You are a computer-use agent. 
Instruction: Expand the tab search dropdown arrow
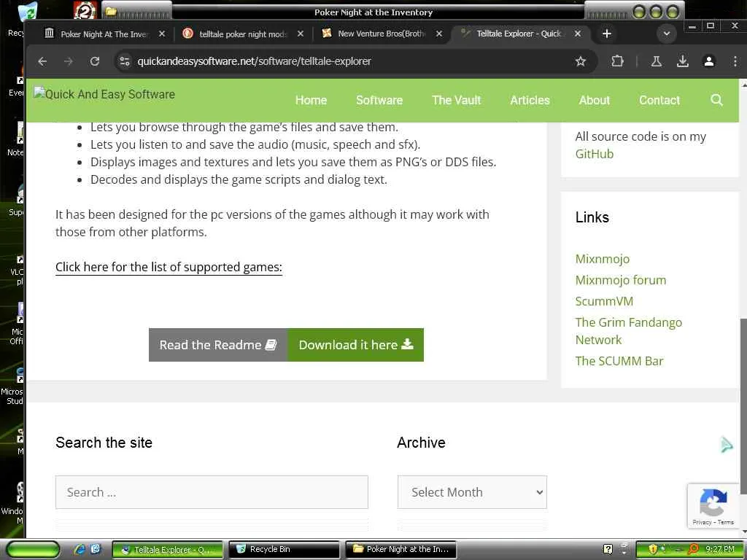[x=667, y=34]
